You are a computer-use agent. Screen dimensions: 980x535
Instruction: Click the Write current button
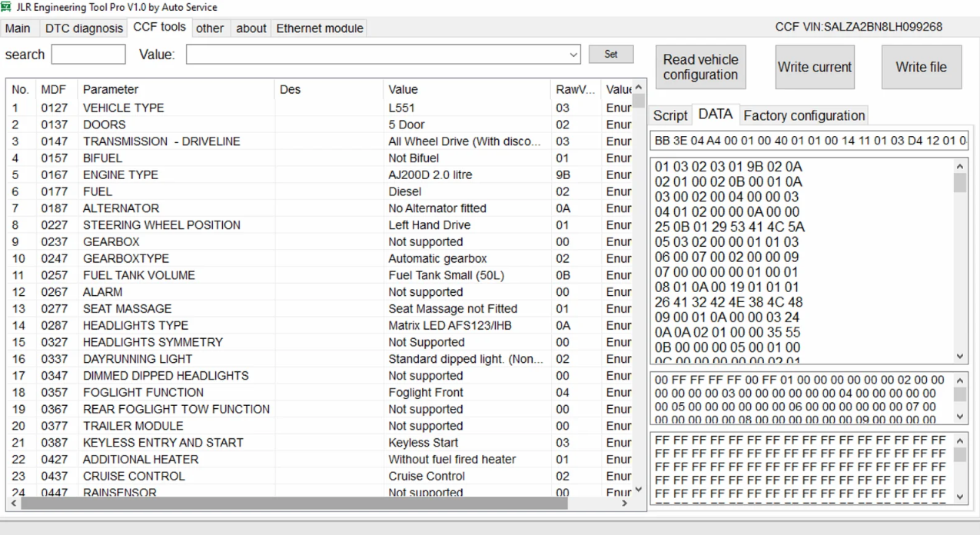point(815,67)
